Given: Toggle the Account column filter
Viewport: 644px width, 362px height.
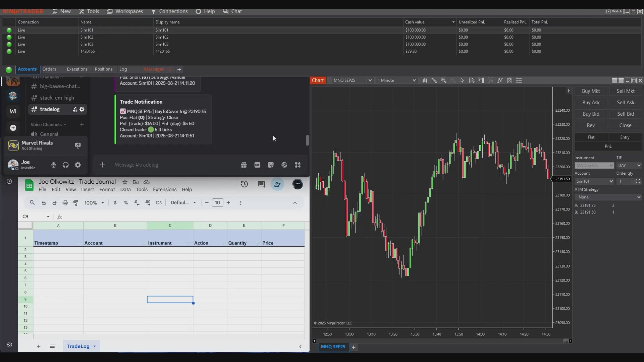Looking at the screenshot, I should click(x=143, y=243).
